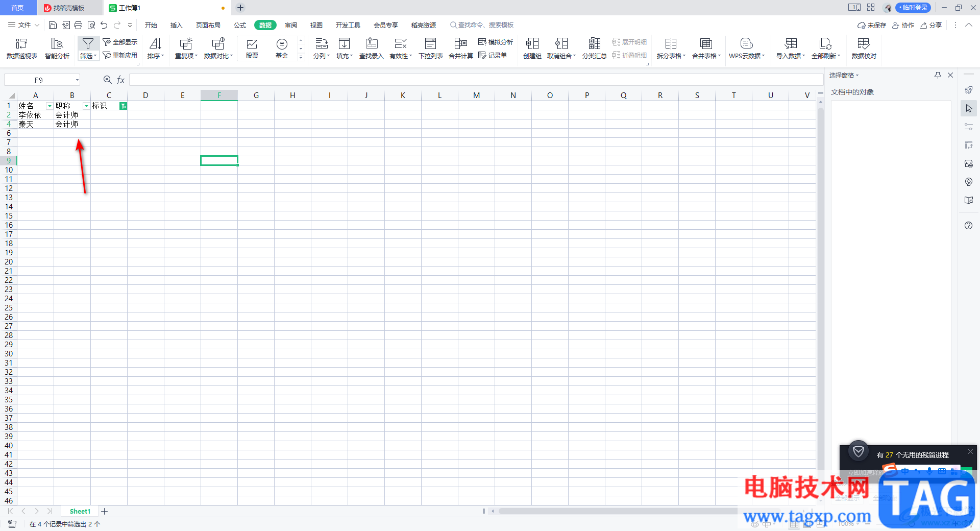Click the 查找命令 search box
This screenshot has height=531, width=980.
point(482,25)
